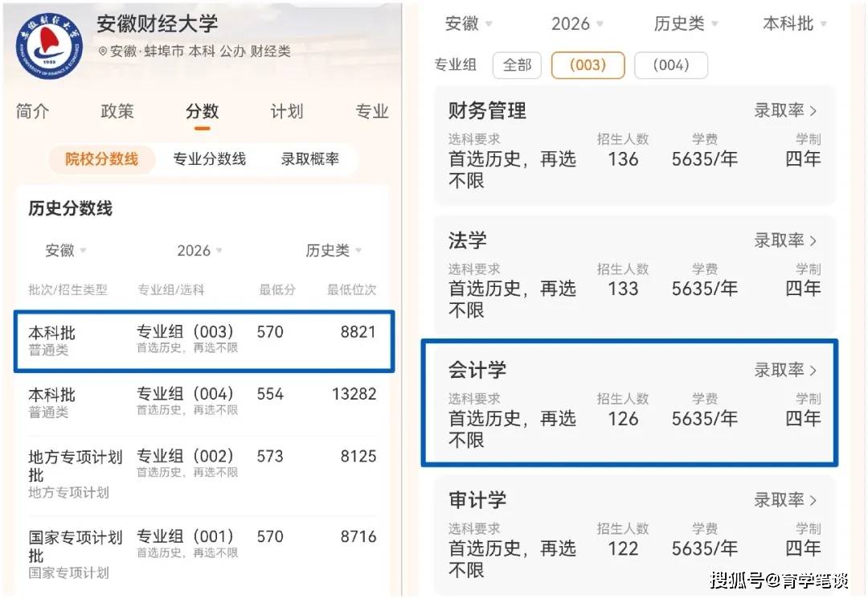Click enrollment count 136 for 财务管理

coord(624,159)
